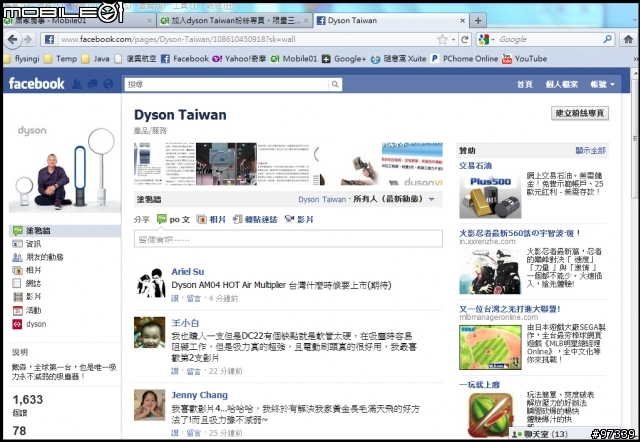Screen dimensions: 640x442
Task: Open the Facebook bookmark
Action: point(185,59)
